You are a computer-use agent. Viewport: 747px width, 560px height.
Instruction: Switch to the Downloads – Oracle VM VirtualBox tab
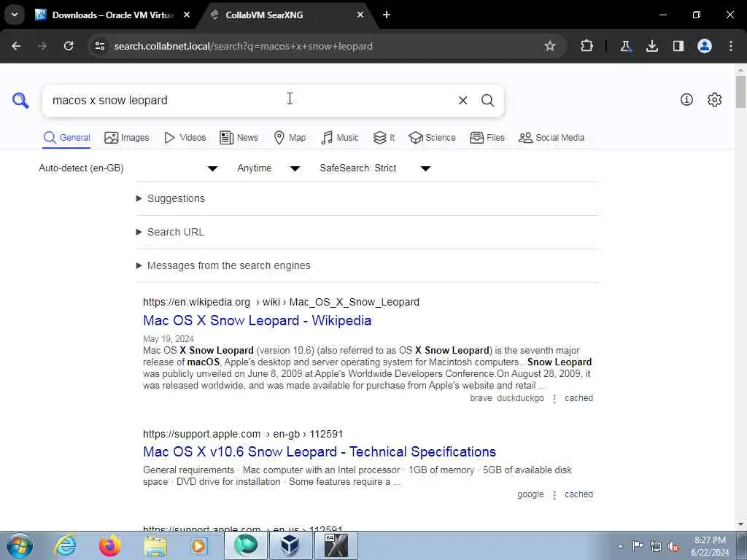[113, 15]
